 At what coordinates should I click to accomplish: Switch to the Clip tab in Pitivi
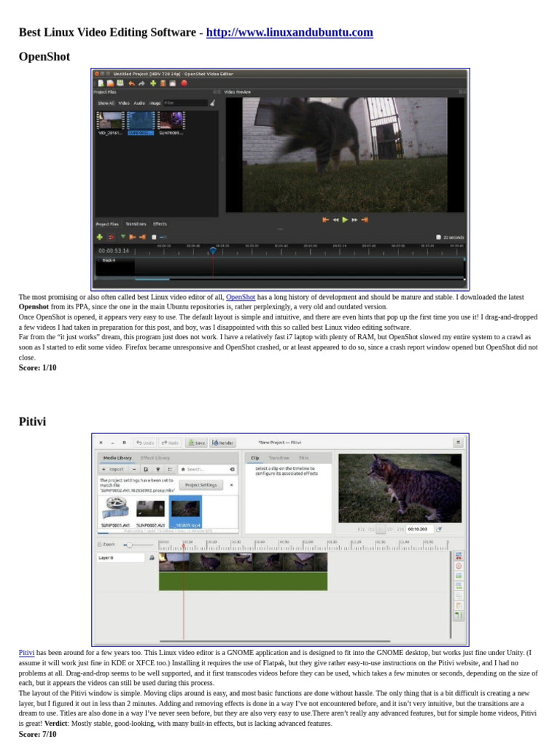pos(255,458)
